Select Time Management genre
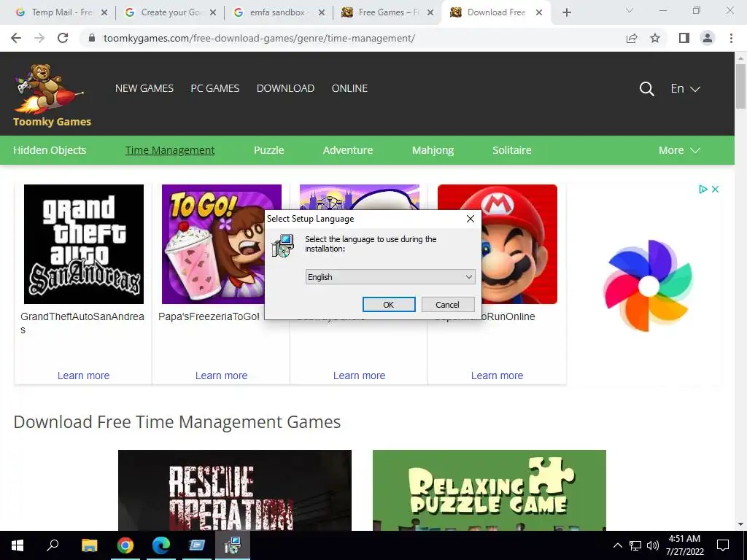 169,150
